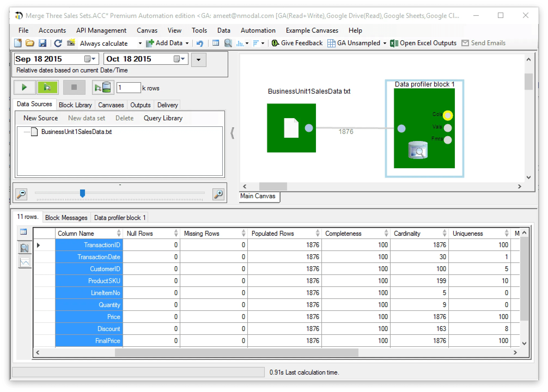The width and height of the screenshot is (548, 392).
Task: Open the Sep 18 2015 date picker
Action: (90, 59)
